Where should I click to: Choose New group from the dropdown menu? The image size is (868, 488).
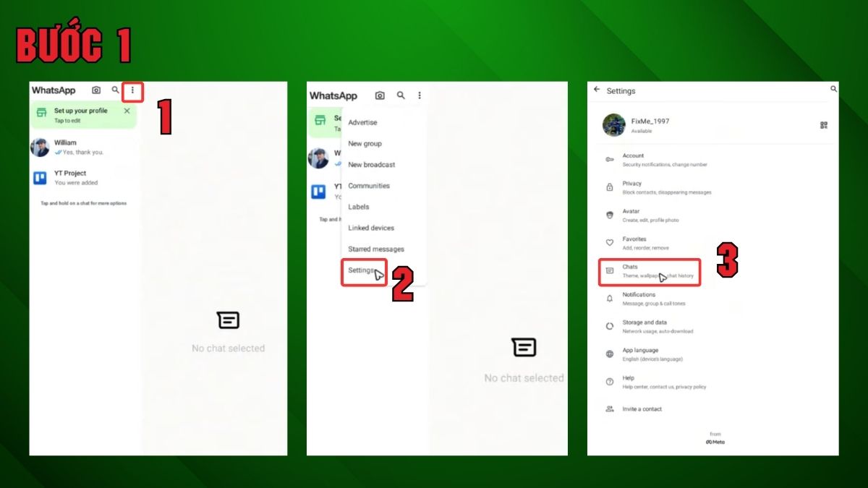(x=365, y=143)
